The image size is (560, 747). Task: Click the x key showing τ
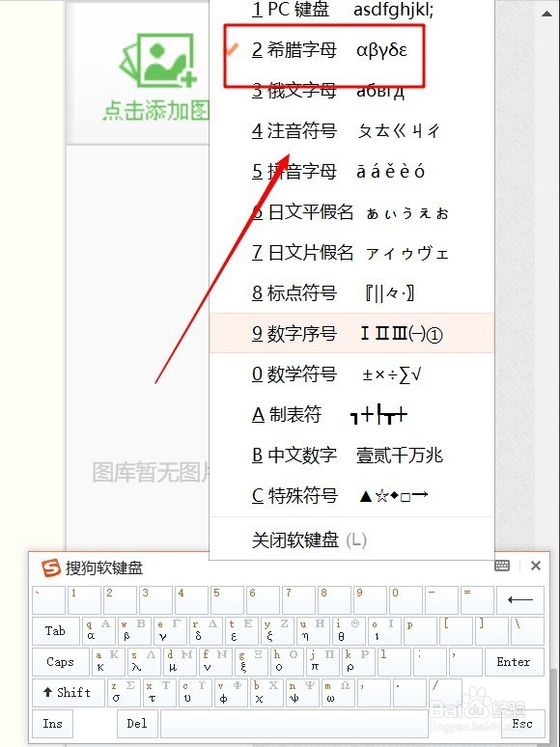[159, 692]
